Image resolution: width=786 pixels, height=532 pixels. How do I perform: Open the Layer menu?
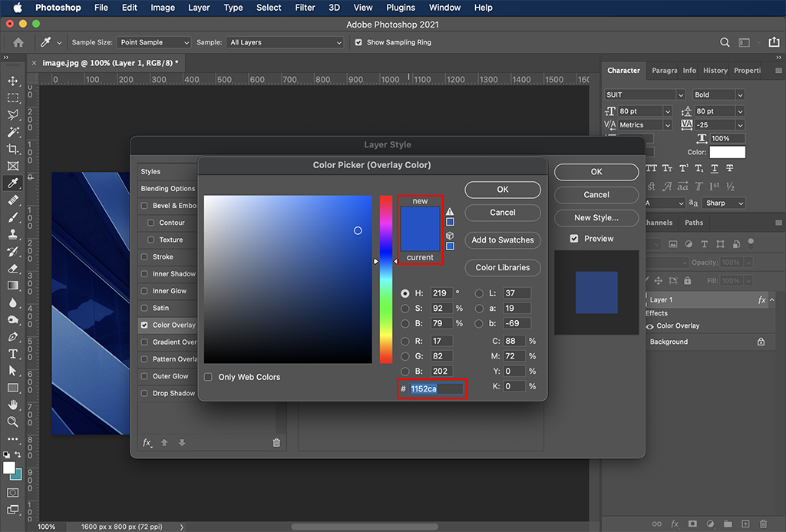tap(199, 8)
